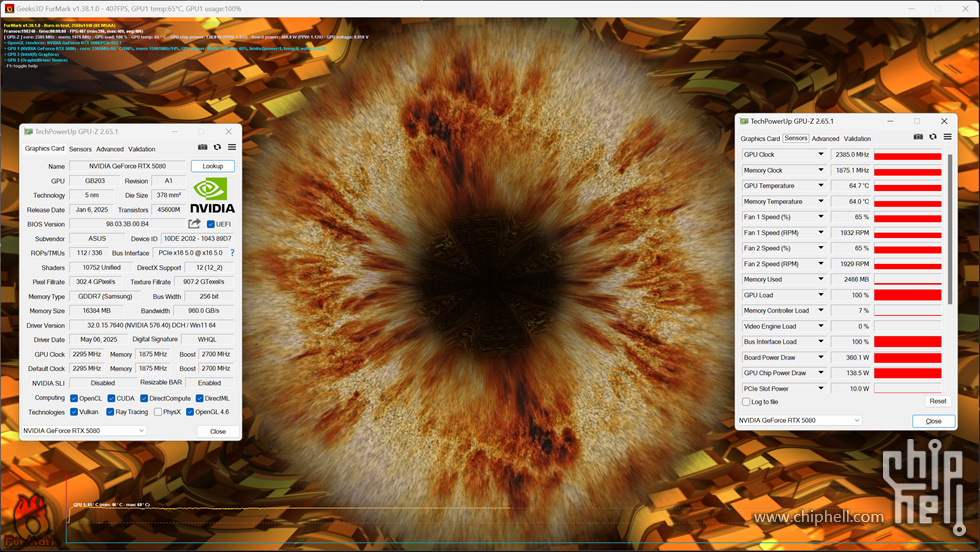Switch to Graphics Card tab in Sensors window
The image size is (980, 552).
pyautogui.click(x=760, y=139)
